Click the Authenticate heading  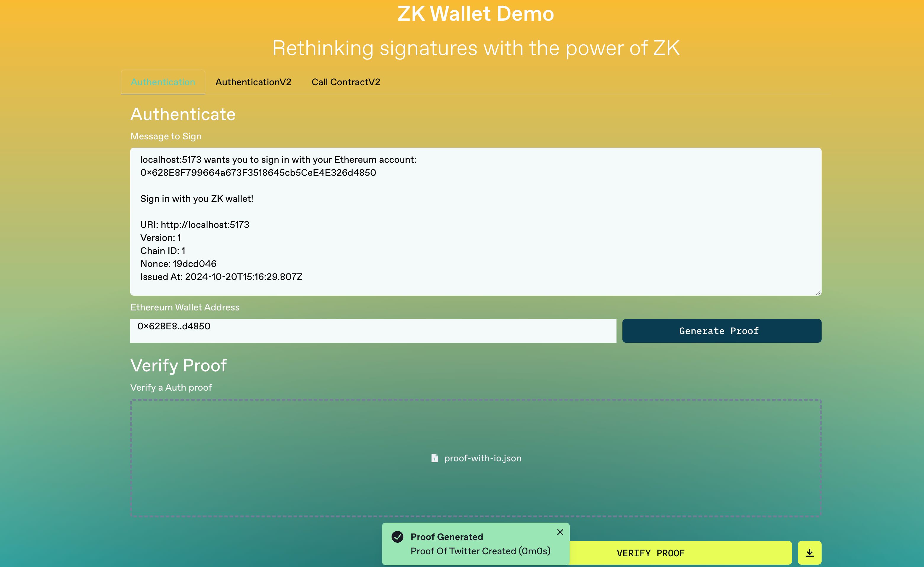(x=183, y=114)
